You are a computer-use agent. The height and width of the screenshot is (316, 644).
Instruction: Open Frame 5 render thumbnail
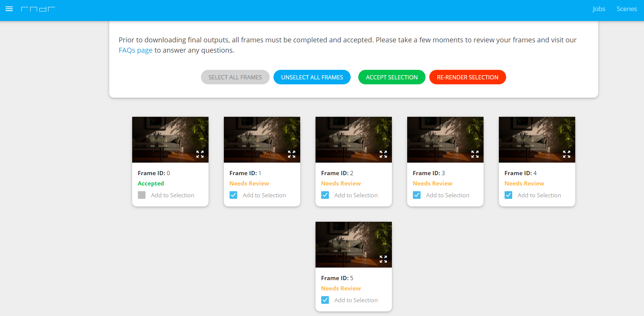click(354, 245)
